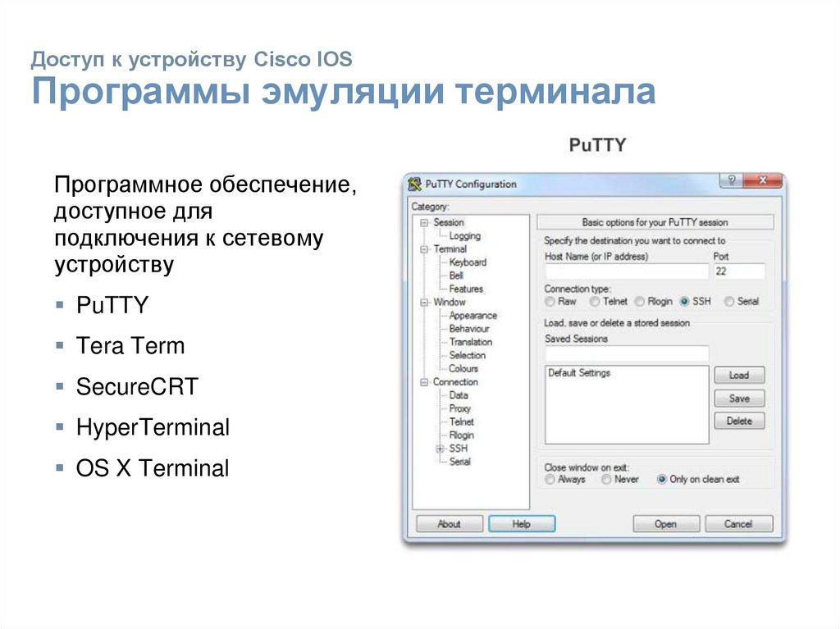Open the Telnet category in the tree
840x629 pixels.
click(x=461, y=422)
